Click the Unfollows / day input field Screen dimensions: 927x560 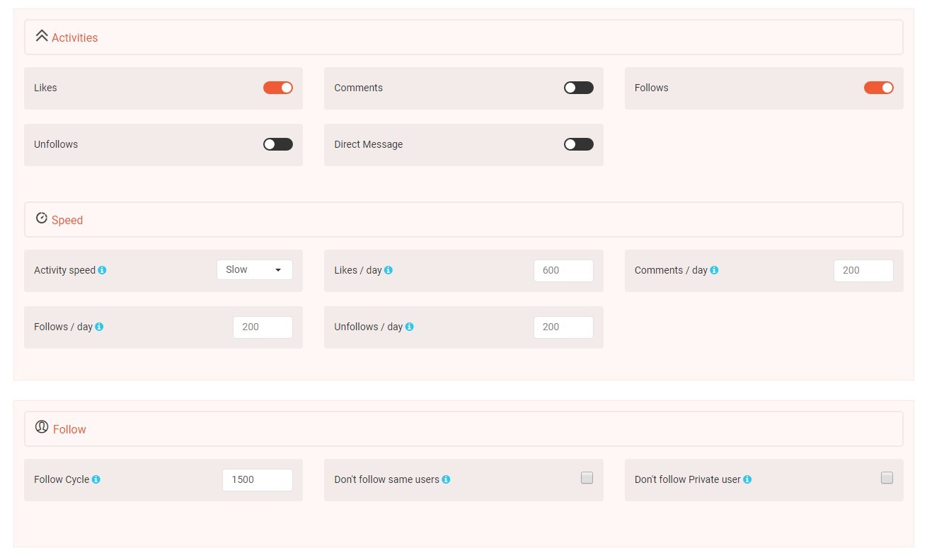point(563,327)
